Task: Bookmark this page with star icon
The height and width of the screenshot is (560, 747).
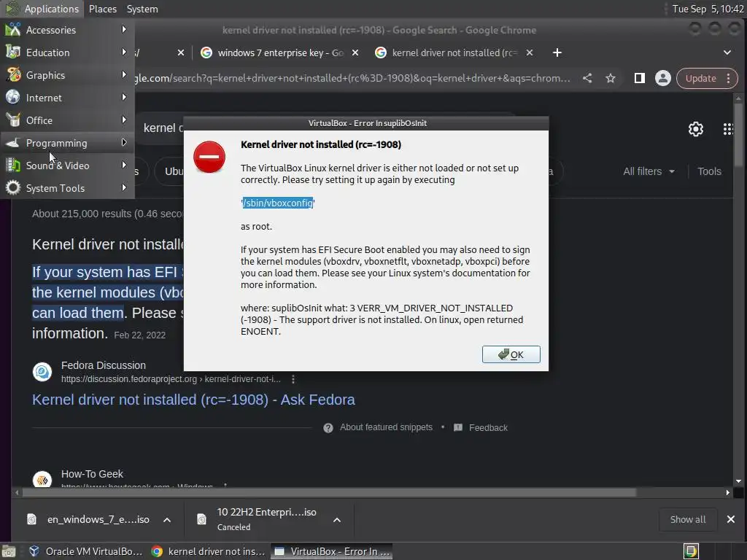Action: click(611, 79)
